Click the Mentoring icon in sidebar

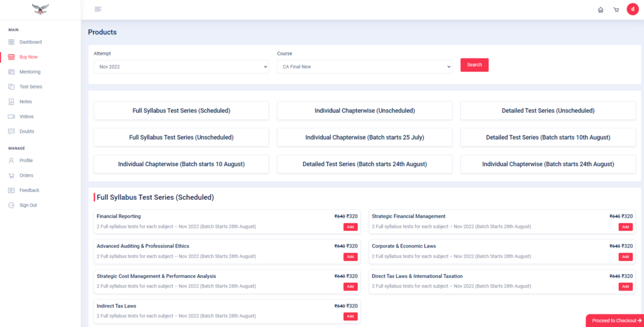[11, 72]
